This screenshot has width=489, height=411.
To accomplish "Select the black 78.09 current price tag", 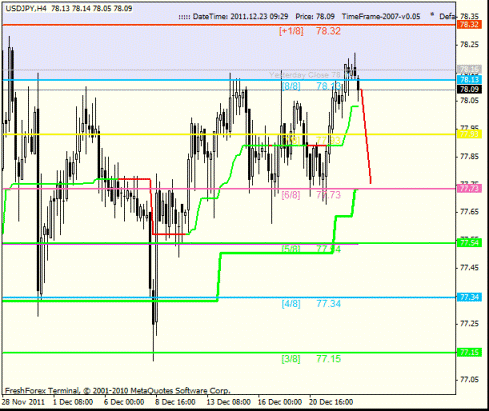I will click(x=469, y=89).
